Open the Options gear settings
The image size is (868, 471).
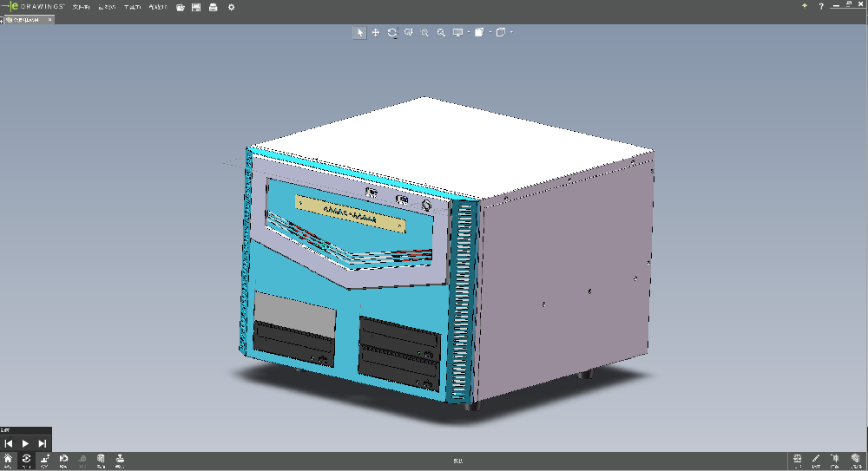(231, 7)
